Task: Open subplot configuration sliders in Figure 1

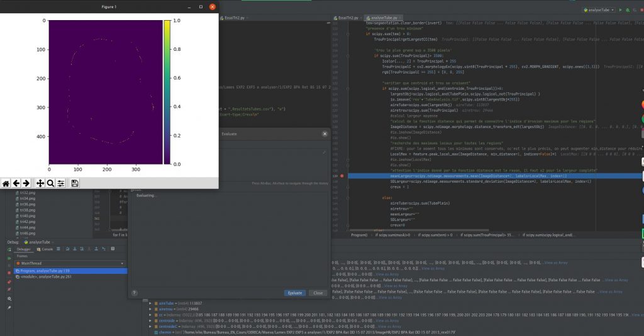Action: [61, 183]
